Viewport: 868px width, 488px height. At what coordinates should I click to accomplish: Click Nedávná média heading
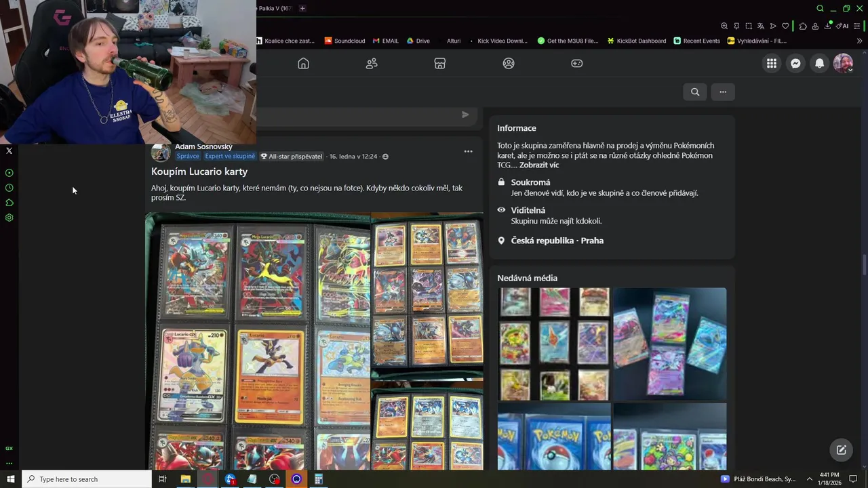pos(527,278)
